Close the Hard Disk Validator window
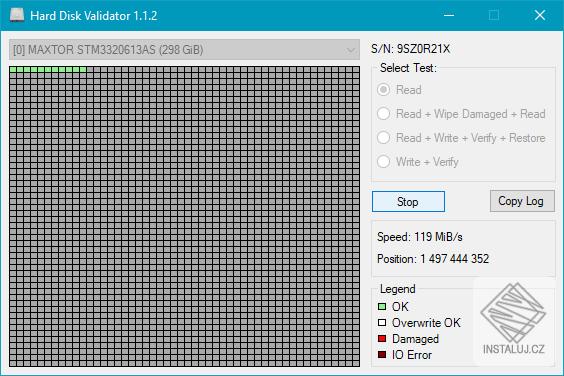 540,15
